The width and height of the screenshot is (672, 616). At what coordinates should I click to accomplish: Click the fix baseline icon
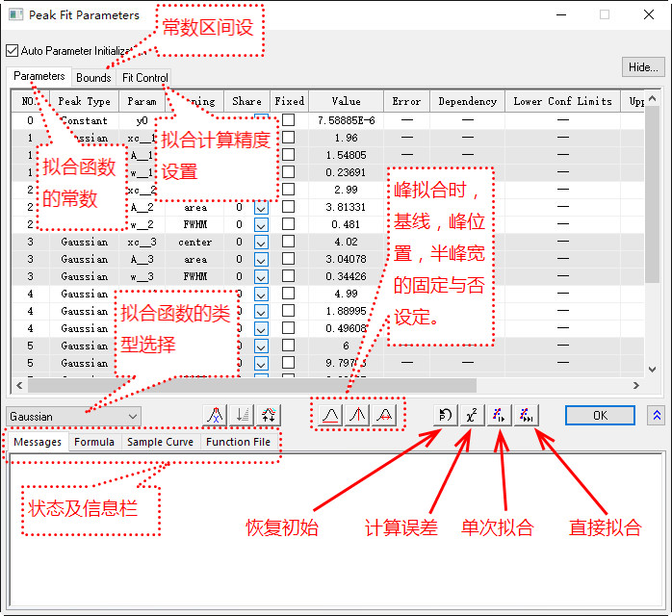(330, 415)
